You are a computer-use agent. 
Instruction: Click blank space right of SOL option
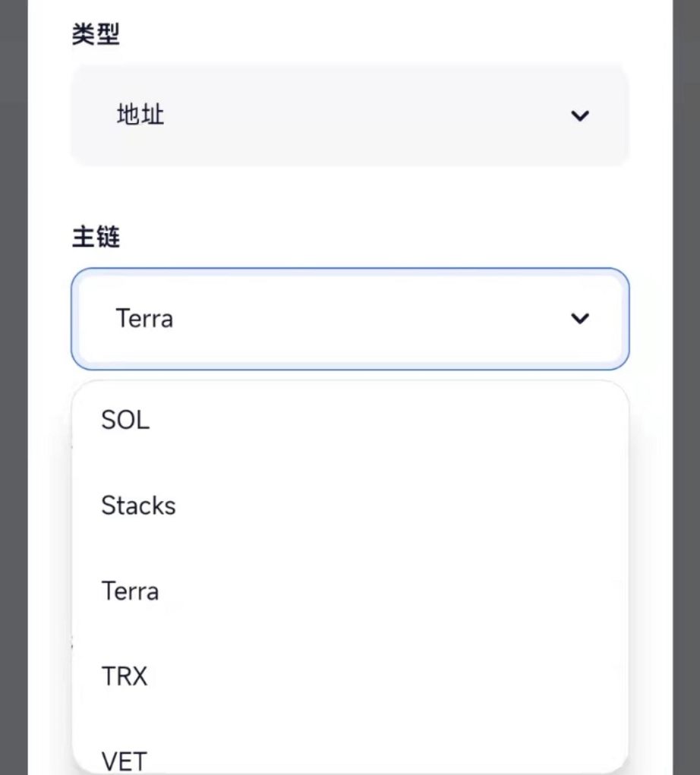[380, 420]
